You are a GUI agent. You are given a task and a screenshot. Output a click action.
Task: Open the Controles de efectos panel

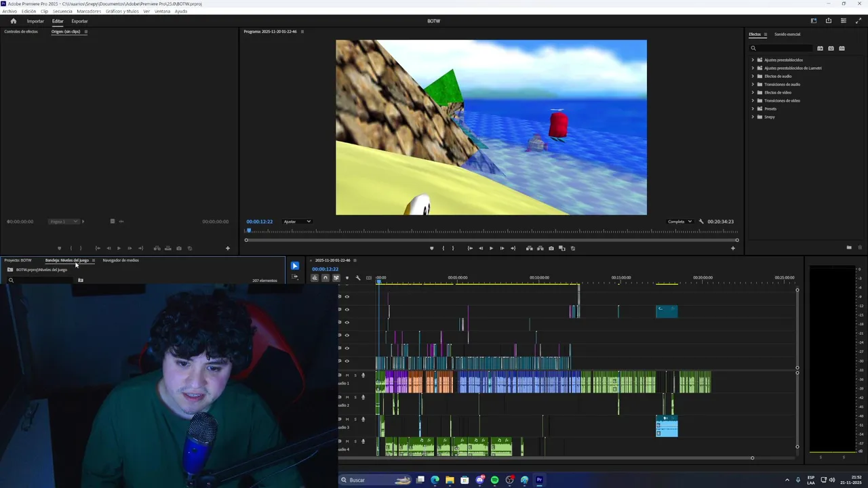click(x=21, y=32)
